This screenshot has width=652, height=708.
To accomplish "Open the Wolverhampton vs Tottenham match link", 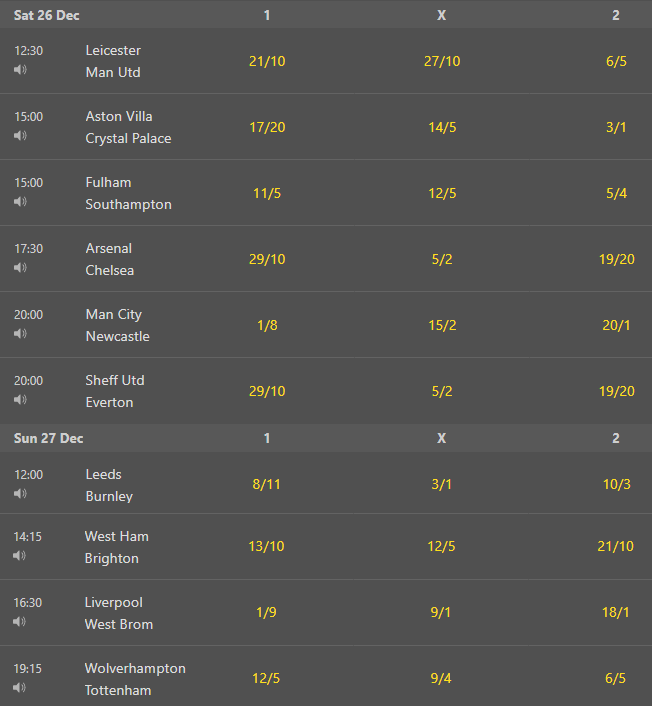I will point(135,679).
